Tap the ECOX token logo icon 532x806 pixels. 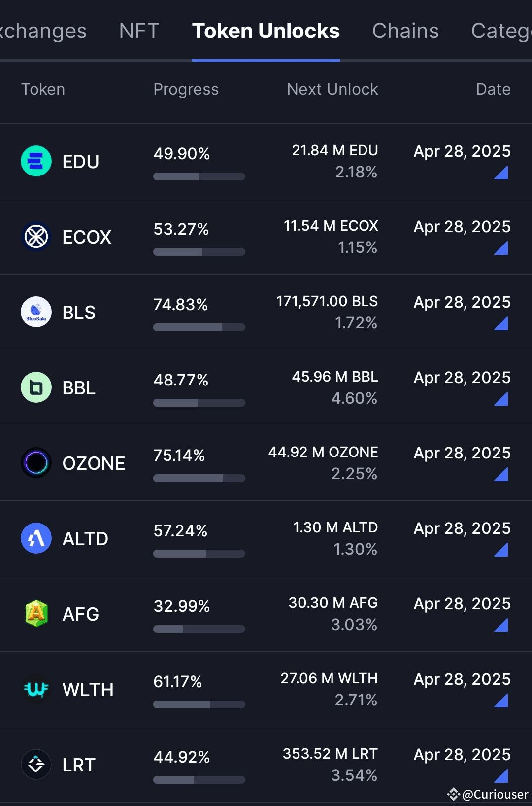(36, 237)
